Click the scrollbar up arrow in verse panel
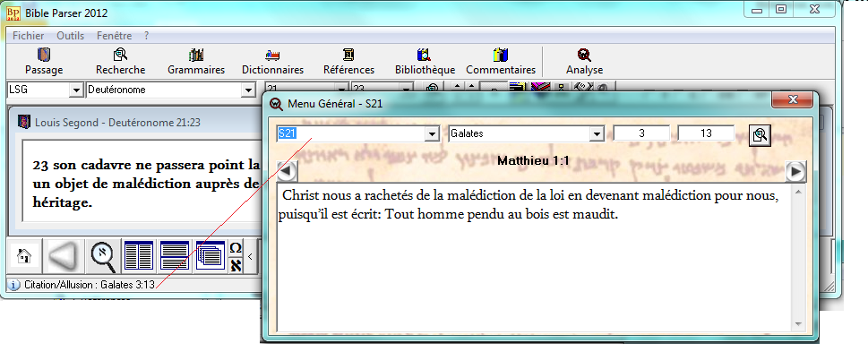The width and height of the screenshot is (868, 352). pos(798,192)
